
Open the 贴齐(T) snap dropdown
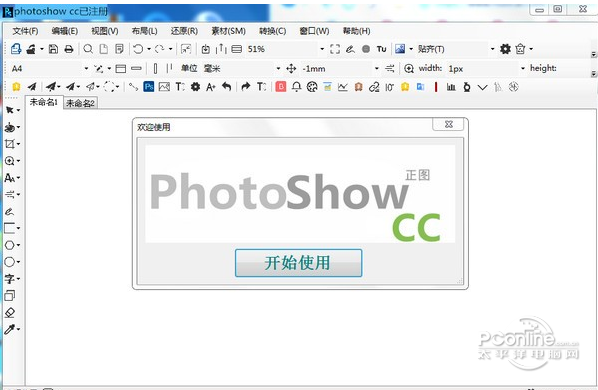coord(492,49)
